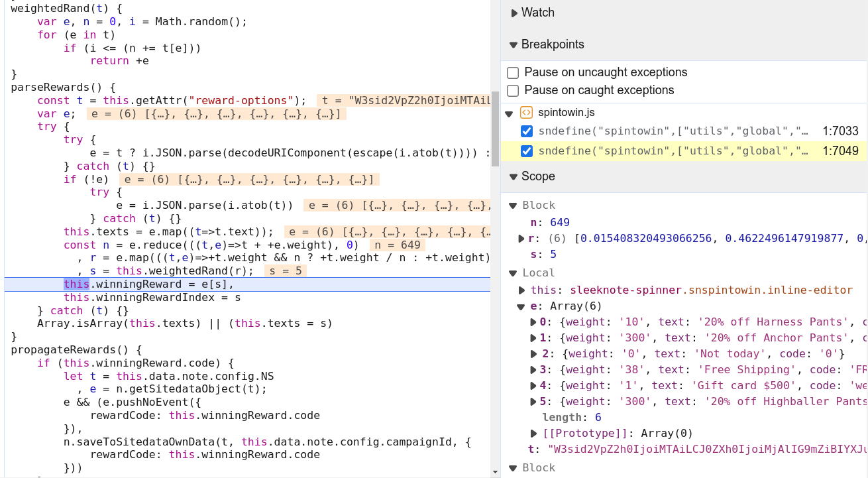
Task: Click the inline value hint s = 5
Action: tap(286, 271)
